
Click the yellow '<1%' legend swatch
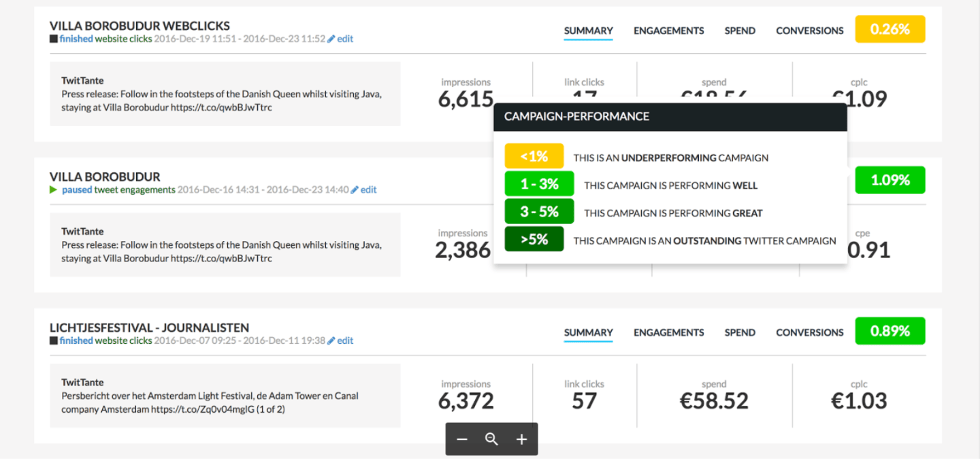pos(534,156)
